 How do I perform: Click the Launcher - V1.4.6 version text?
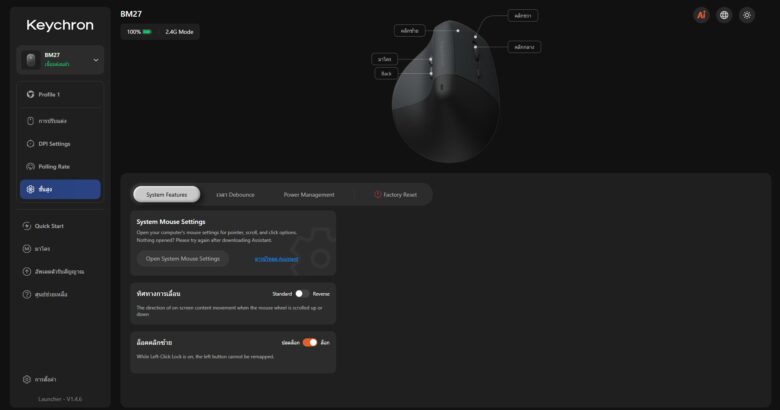click(60, 399)
